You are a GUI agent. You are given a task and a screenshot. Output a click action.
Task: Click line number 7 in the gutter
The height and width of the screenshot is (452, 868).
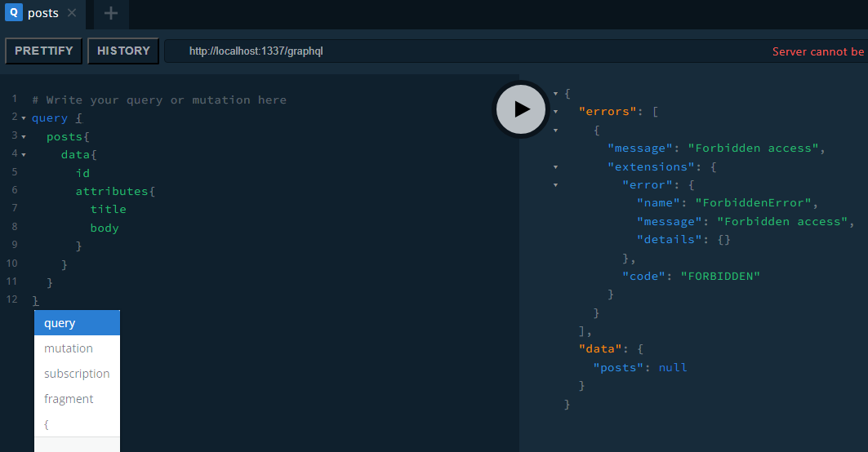15,208
